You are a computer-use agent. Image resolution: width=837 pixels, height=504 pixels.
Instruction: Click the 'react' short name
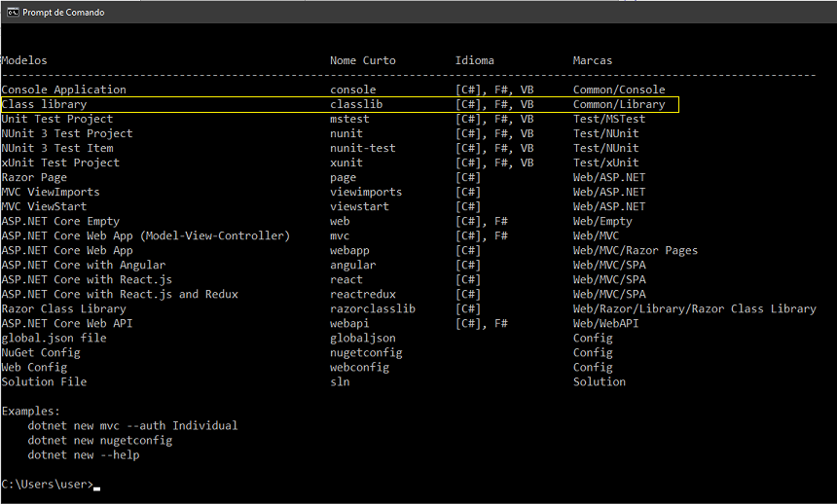[346, 279]
